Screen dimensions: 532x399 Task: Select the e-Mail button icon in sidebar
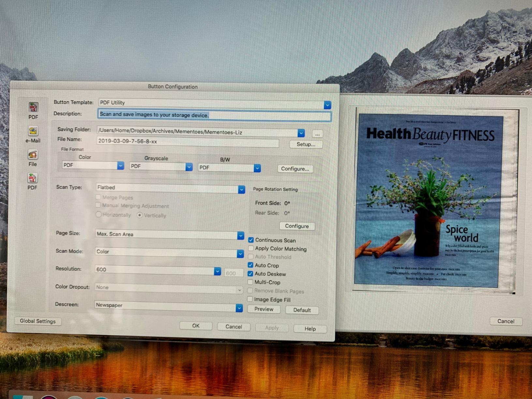coord(33,131)
